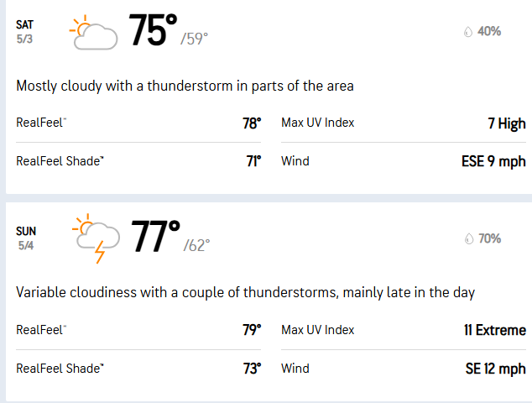Click Sunday's Max UV Index 11 Extreme

coord(404,330)
